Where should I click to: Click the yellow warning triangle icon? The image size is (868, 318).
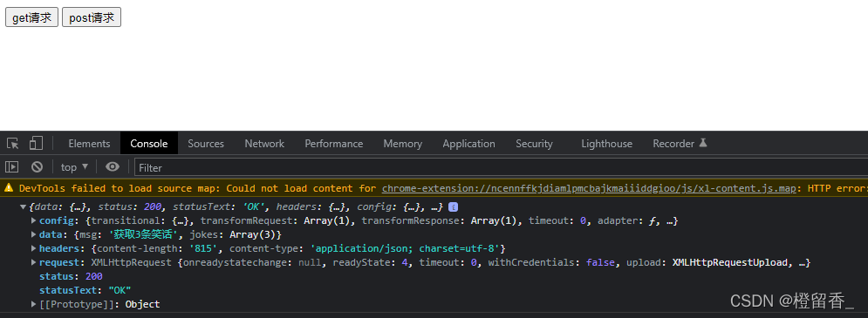[x=9, y=188]
